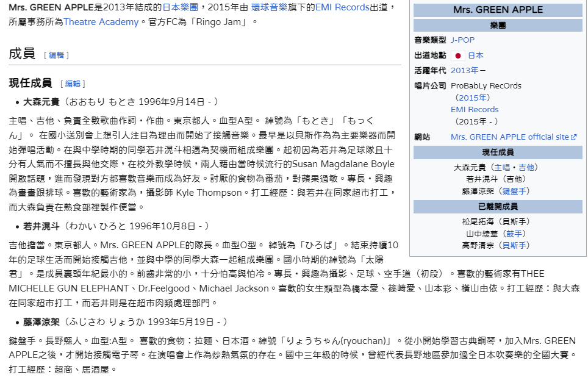This screenshot has height=383, width=588.
Task: Click 藤澤涼架 in the infobox member list
Action: coord(478,191)
